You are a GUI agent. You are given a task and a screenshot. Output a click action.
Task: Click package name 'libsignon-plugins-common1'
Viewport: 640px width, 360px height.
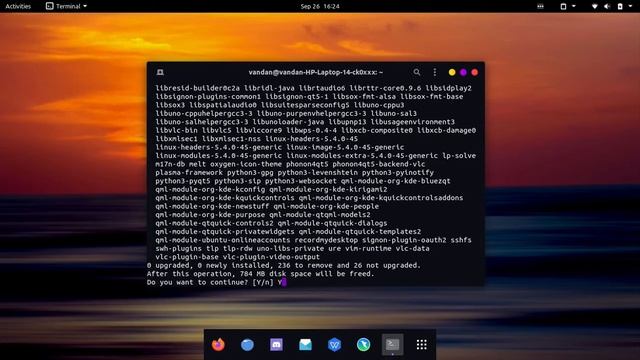pyautogui.click(x=208, y=97)
